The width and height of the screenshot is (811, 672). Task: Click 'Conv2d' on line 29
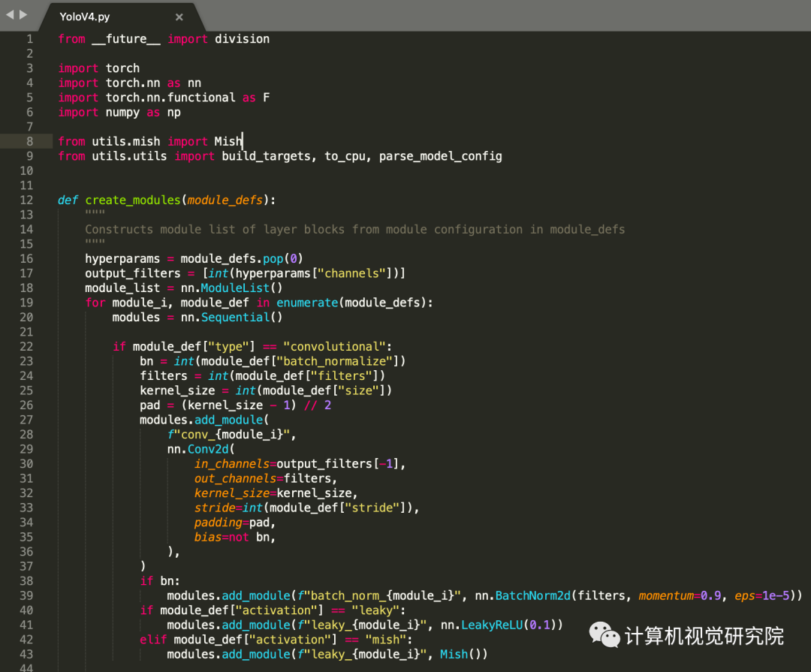pos(208,449)
